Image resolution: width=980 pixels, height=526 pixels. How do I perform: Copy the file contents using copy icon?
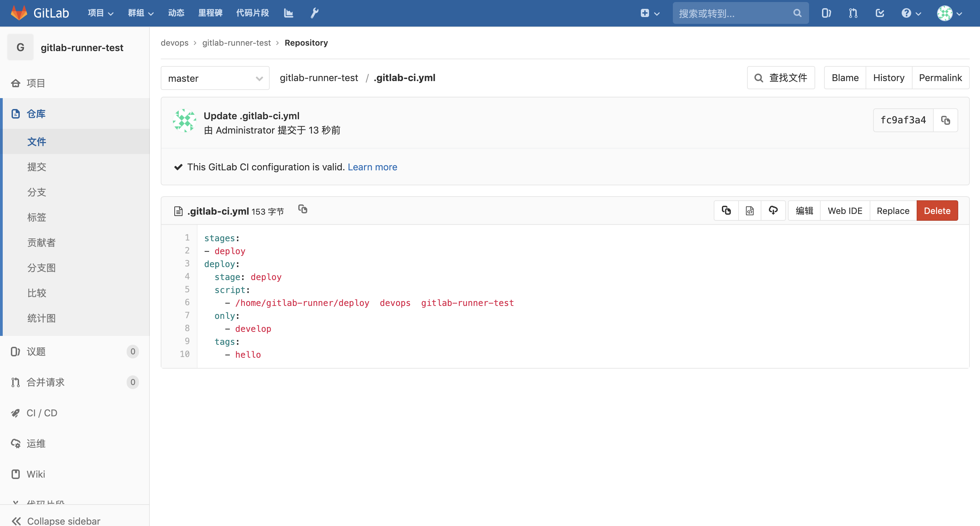(726, 211)
